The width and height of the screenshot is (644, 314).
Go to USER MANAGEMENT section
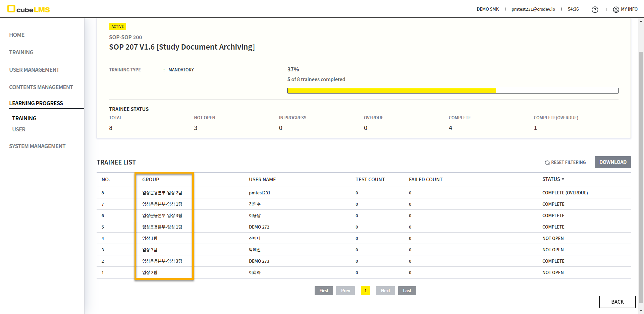click(x=34, y=70)
